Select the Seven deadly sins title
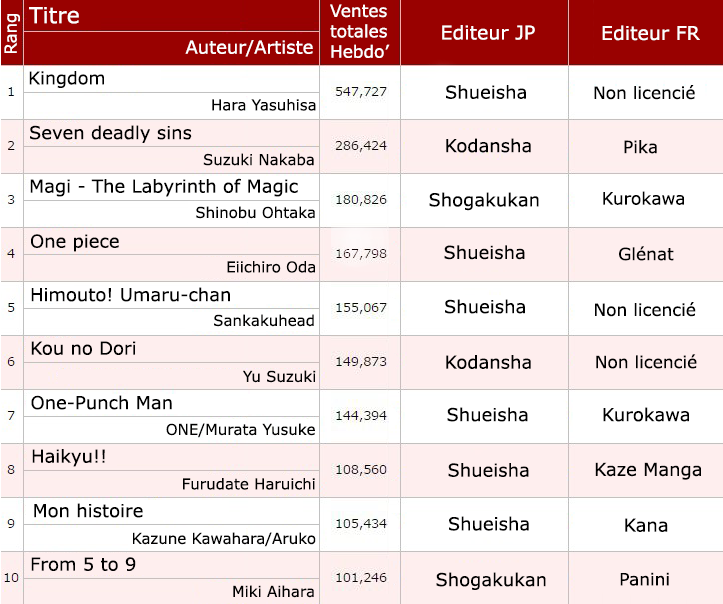Screen dimensions: 723x604 [x=110, y=133]
